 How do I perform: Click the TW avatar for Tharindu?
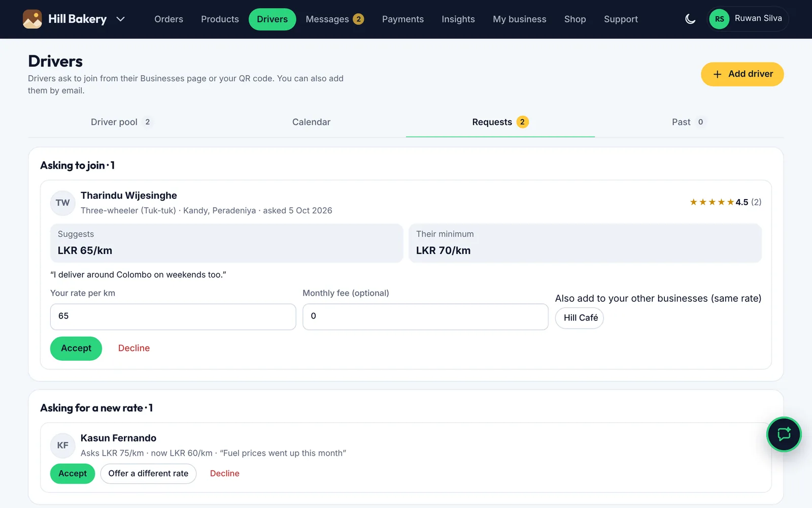(63, 203)
